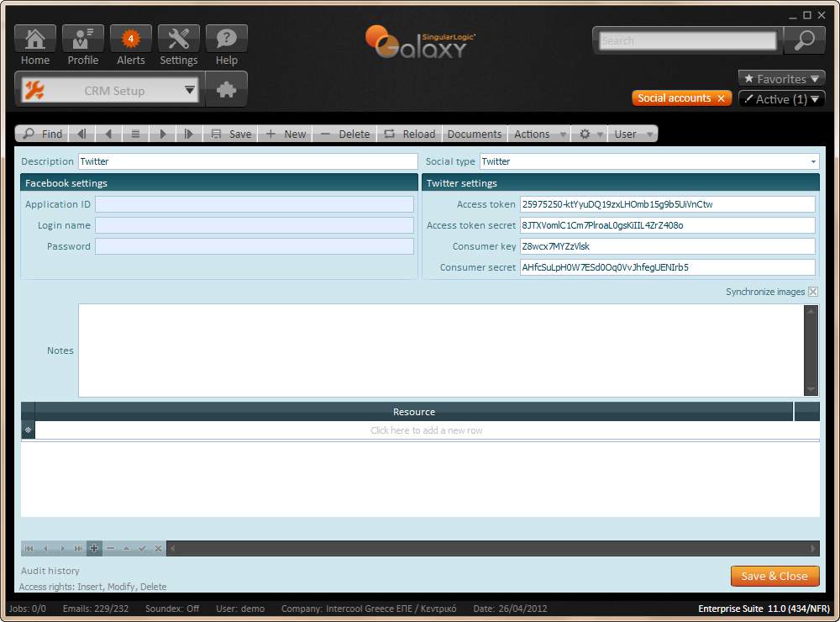Open the Actions dropdown menu
840x622 pixels.
[x=539, y=134]
